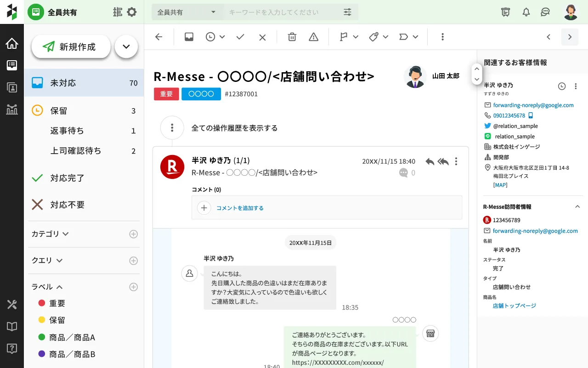The width and height of the screenshot is (588, 368).
Task: Go to next ticket chevron
Action: [570, 37]
